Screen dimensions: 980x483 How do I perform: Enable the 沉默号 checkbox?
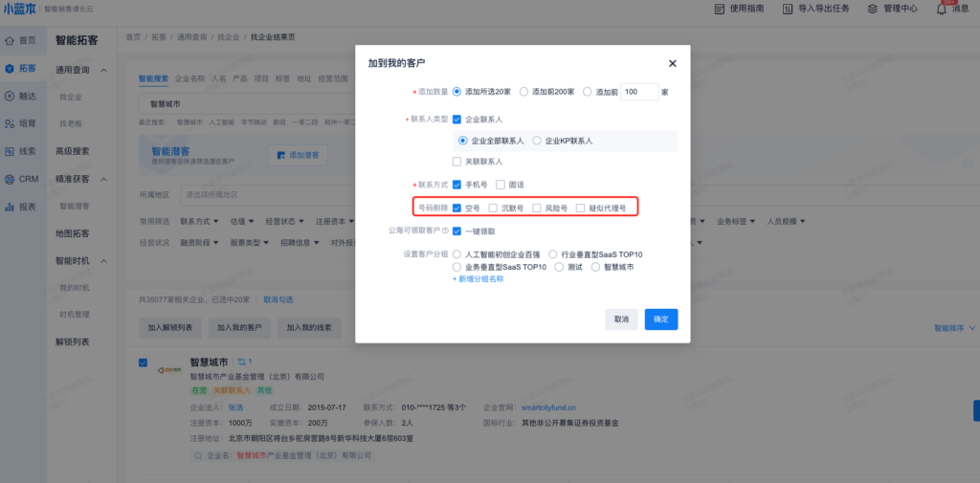(494, 208)
